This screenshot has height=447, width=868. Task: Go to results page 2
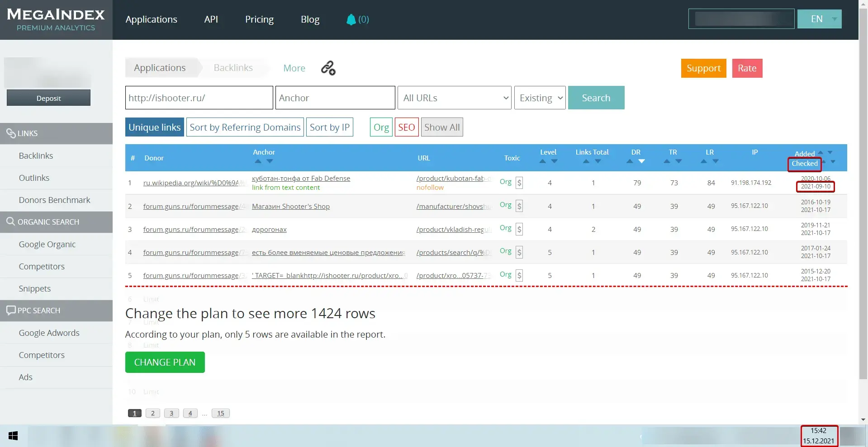[153, 413]
